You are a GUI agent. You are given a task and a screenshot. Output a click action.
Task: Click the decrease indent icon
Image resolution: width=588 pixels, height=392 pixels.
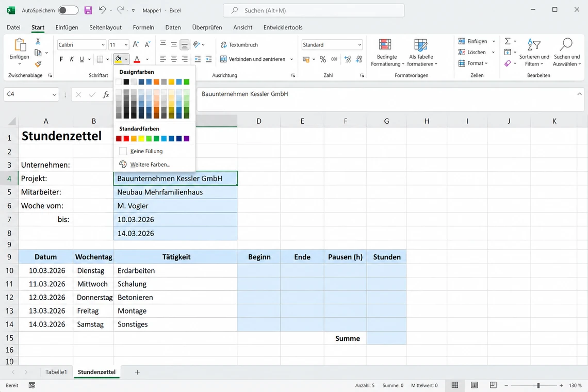pyautogui.click(x=198, y=59)
